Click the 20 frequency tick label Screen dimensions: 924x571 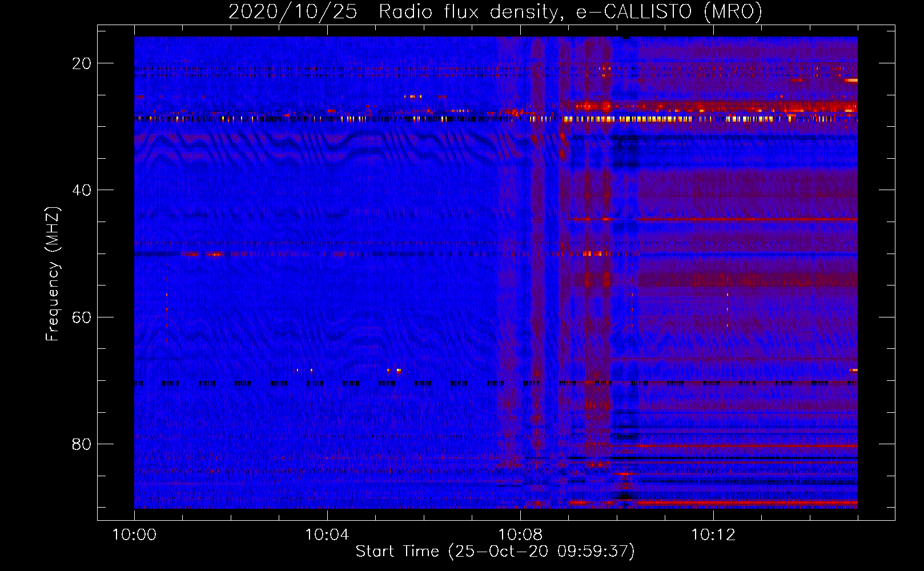tap(82, 63)
